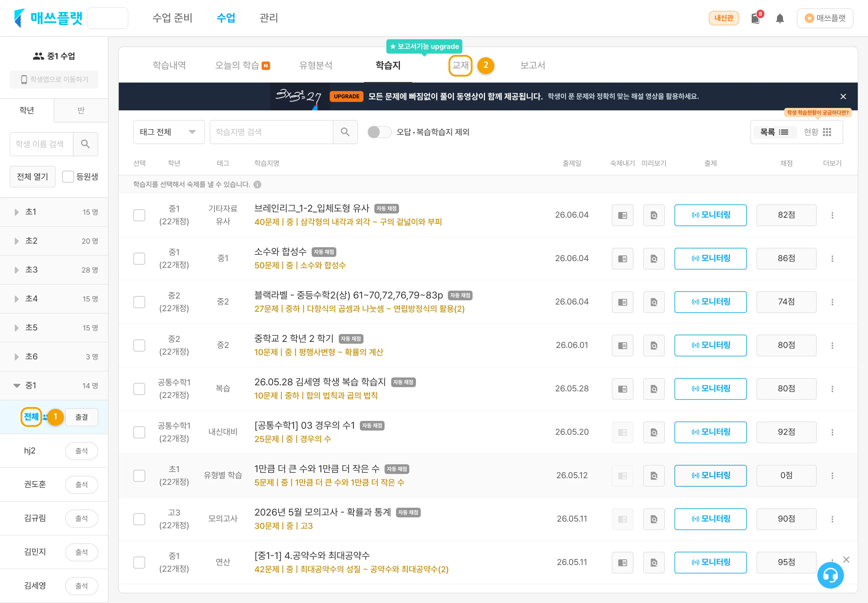The height and width of the screenshot is (603, 868).
Task: Click 전체 열기 button
Action: tap(33, 176)
